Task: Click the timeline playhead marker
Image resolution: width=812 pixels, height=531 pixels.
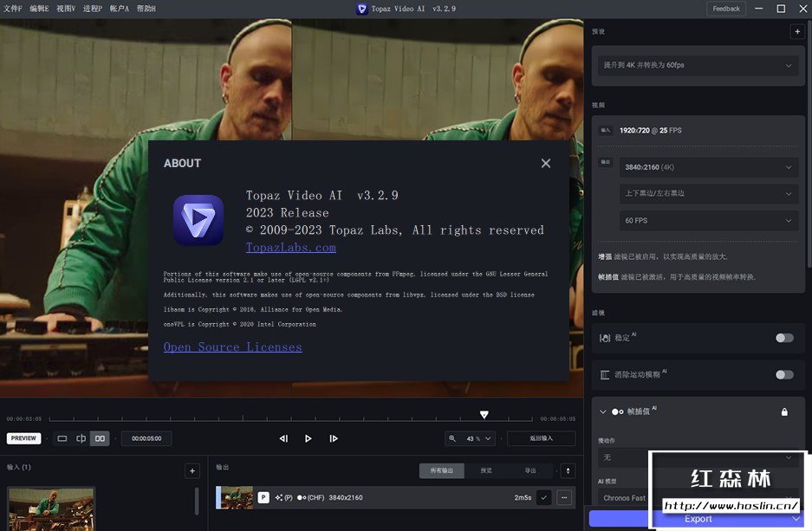Action: pyautogui.click(x=484, y=415)
